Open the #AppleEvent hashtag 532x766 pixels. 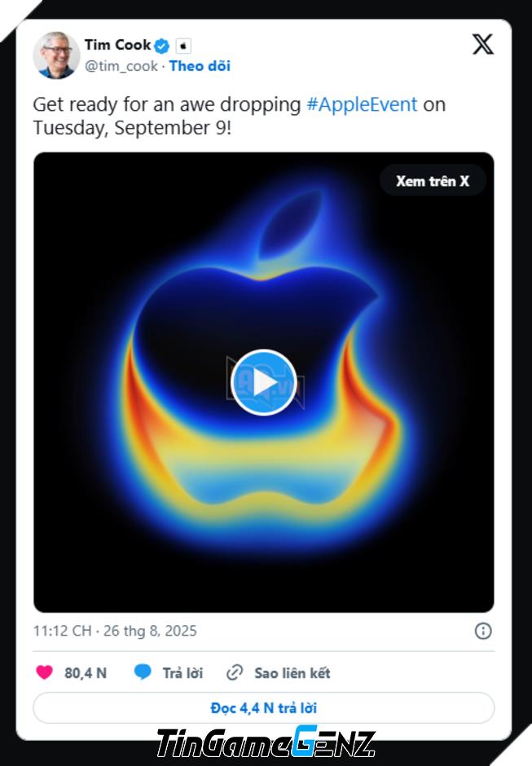pos(362,104)
